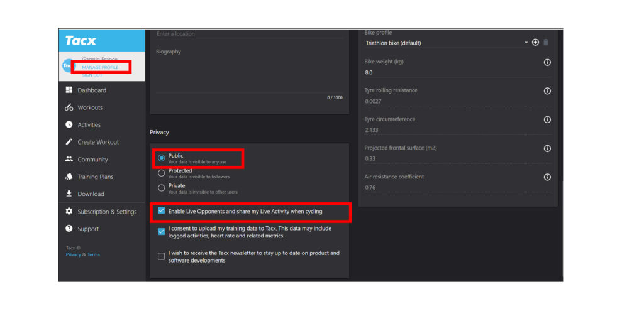Click the Subscription & Settings gear icon
The height and width of the screenshot is (311, 644).
[69, 211]
